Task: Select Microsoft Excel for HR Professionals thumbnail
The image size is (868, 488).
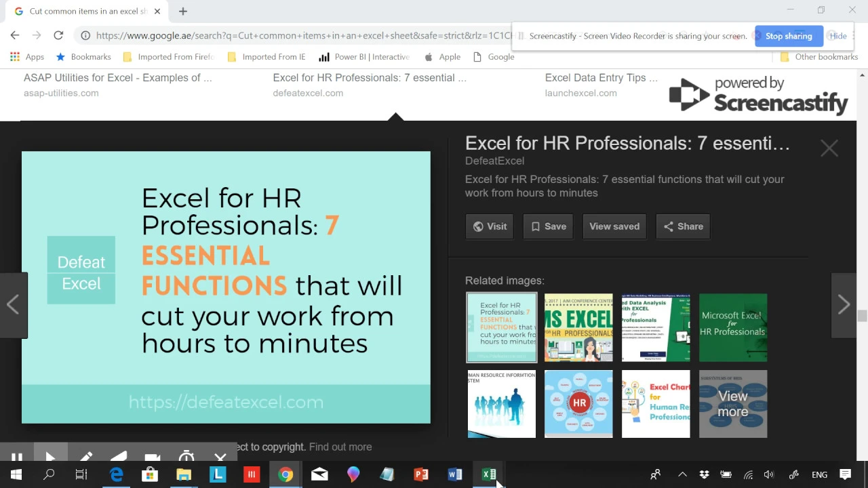Action: click(x=733, y=327)
